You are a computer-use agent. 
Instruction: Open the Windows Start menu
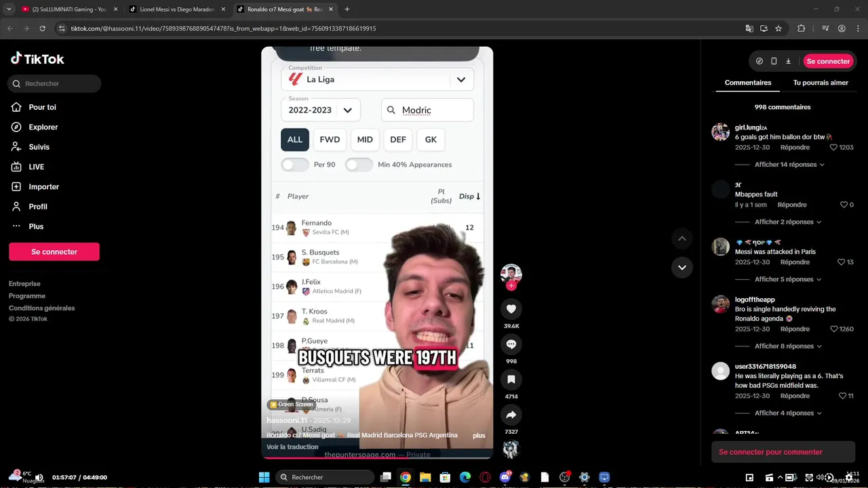coord(264,477)
